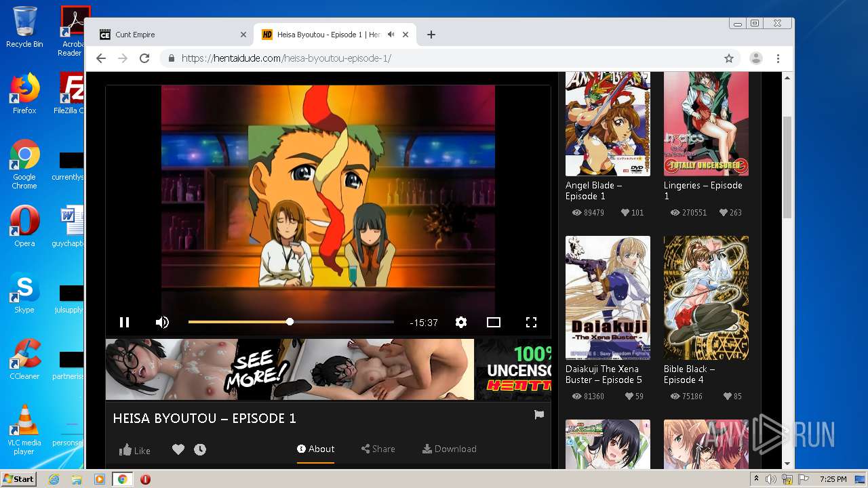Open the Lingeries – Episode 1 title link

click(703, 190)
